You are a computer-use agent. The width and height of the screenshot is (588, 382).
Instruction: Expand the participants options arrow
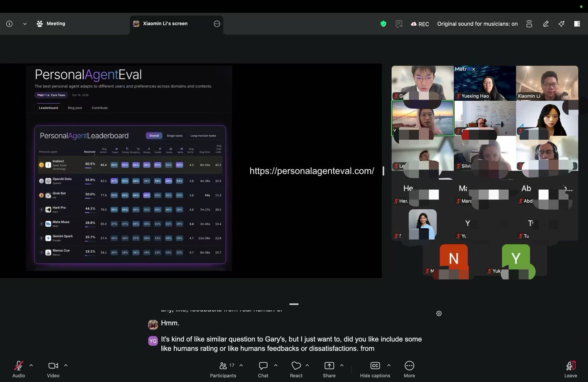(241, 365)
